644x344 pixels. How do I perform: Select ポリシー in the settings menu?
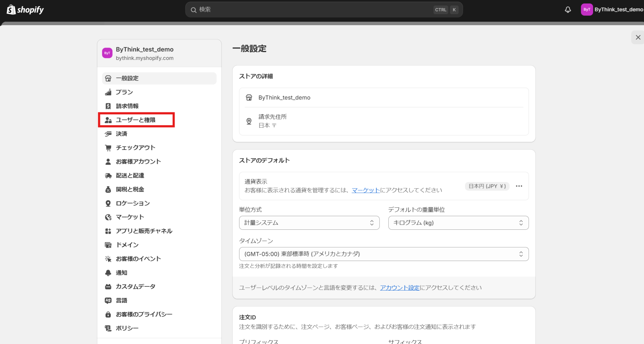click(x=126, y=328)
